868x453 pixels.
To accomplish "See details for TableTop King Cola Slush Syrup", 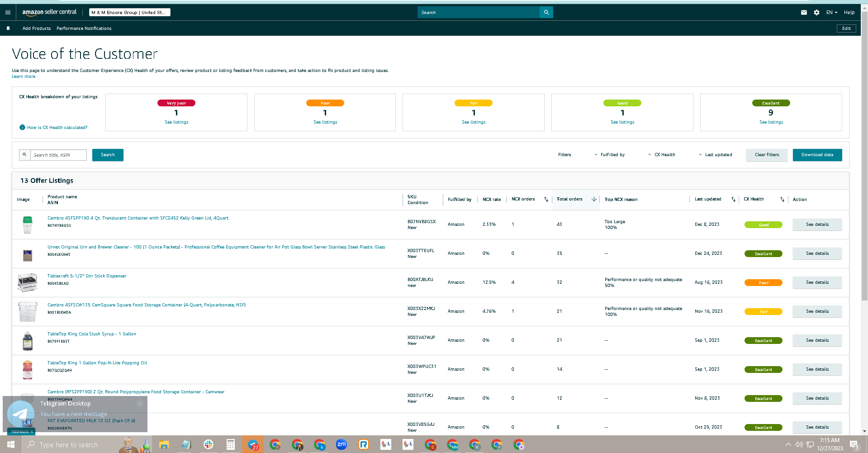I will 817,340.
